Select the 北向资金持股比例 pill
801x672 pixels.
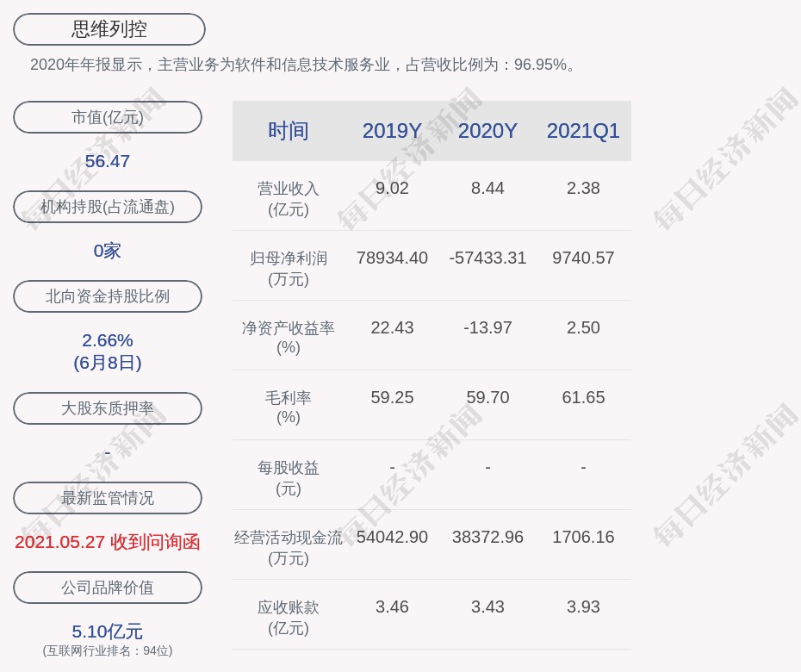click(108, 296)
